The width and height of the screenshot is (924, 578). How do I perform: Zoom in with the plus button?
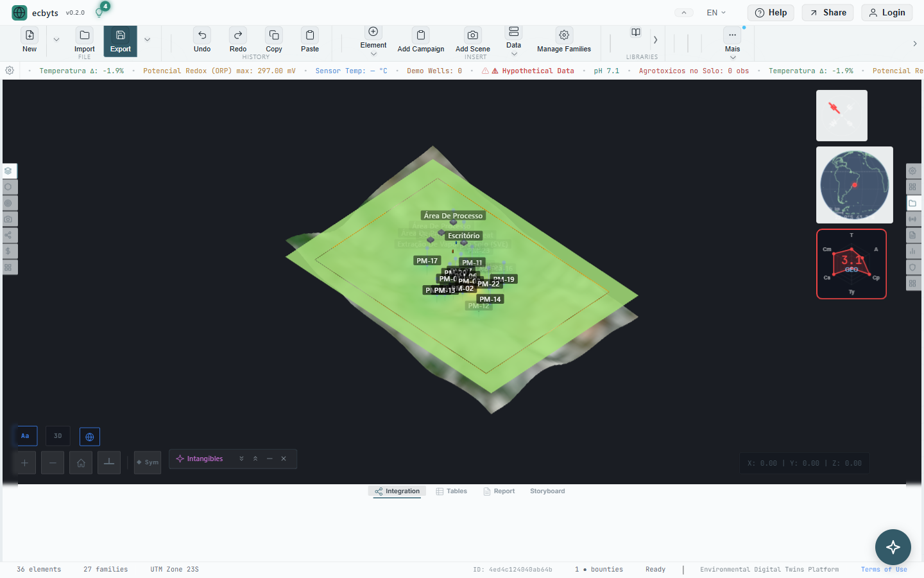click(24, 462)
